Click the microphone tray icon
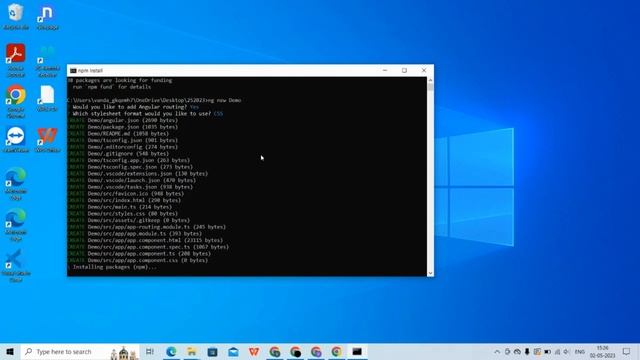The width and height of the screenshot is (640, 360). pos(527,352)
